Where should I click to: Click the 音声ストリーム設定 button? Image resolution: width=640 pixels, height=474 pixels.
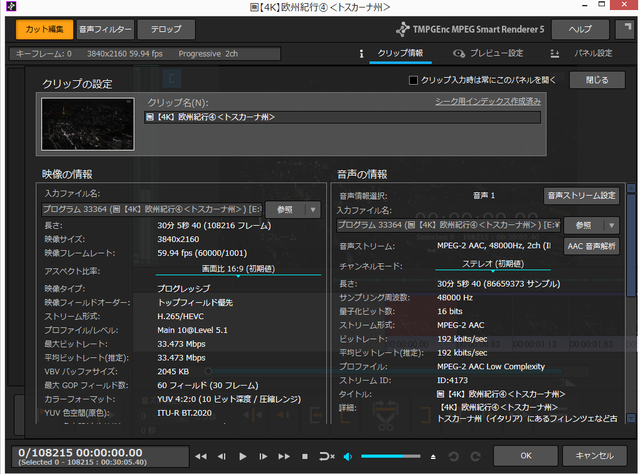coord(581,196)
